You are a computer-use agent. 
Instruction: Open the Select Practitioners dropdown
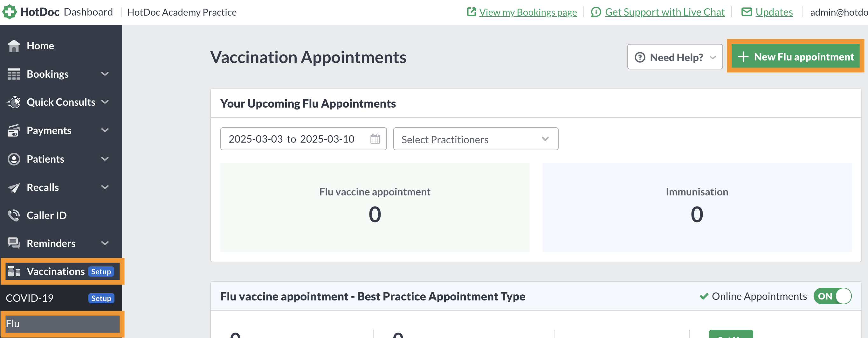pyautogui.click(x=475, y=139)
